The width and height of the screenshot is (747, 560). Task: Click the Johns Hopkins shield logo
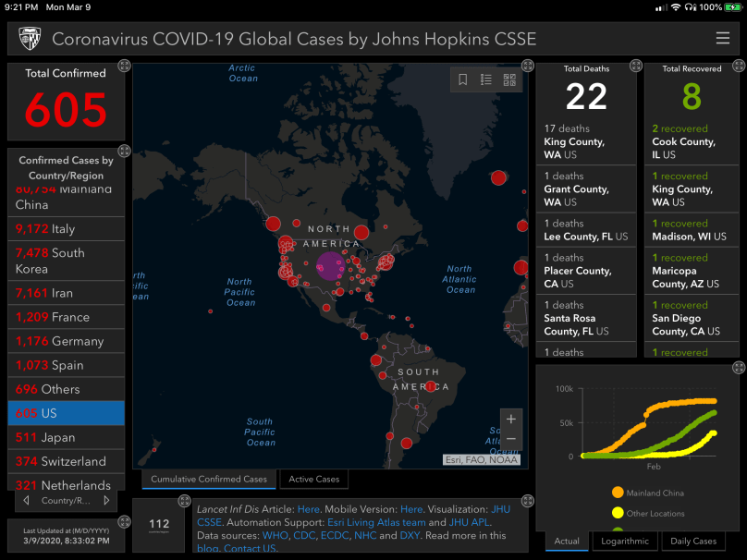(x=29, y=39)
